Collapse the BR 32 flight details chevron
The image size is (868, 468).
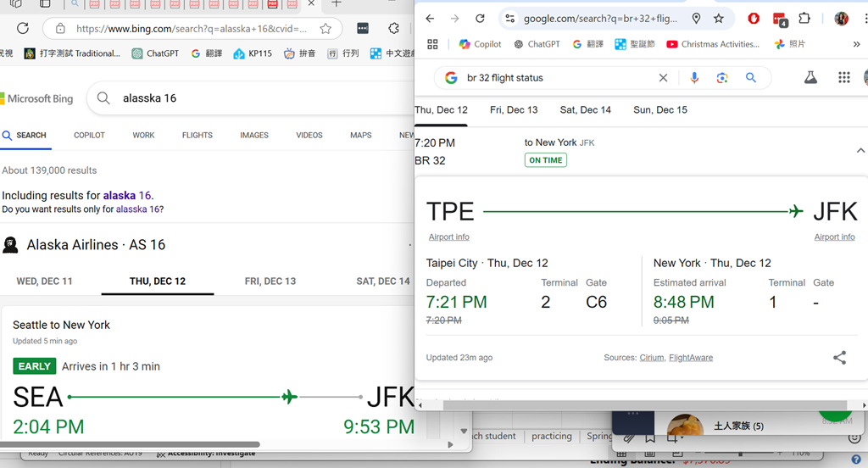tap(860, 151)
